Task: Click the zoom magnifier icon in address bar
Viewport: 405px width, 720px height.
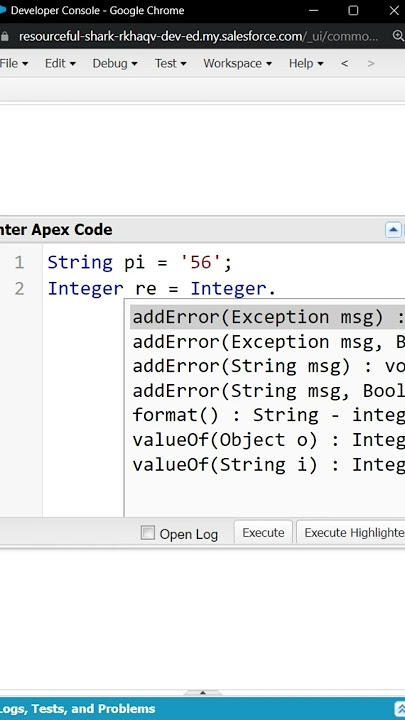Action: point(398,36)
